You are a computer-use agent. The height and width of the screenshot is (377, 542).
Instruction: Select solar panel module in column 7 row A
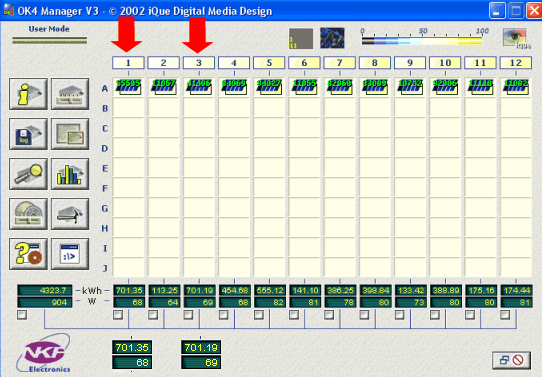pyautogui.click(x=339, y=87)
